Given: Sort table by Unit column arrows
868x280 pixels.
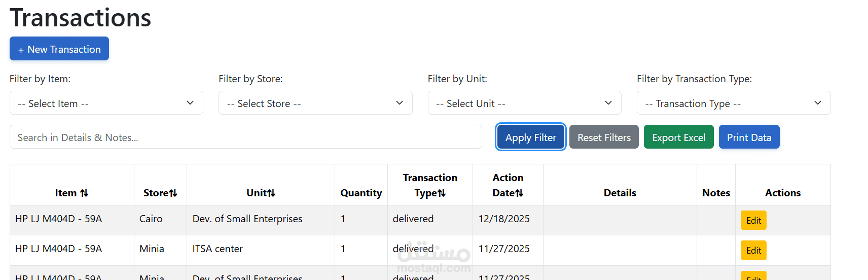Looking at the screenshot, I should [271, 193].
